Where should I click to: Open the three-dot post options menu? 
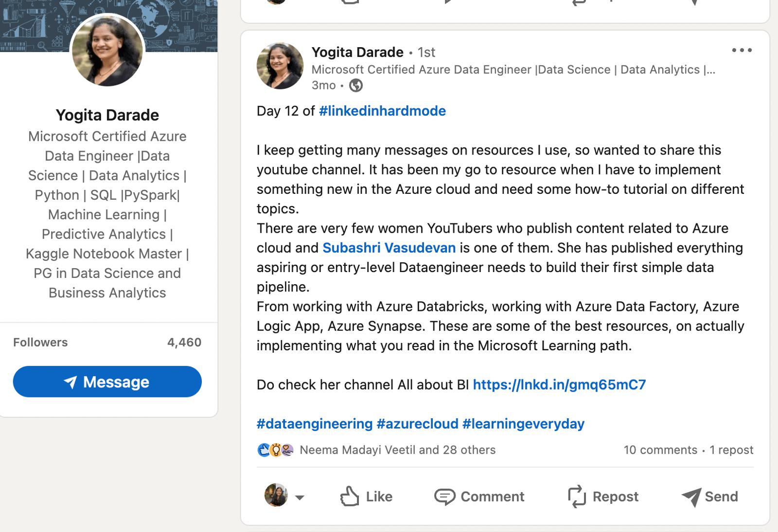[742, 50]
